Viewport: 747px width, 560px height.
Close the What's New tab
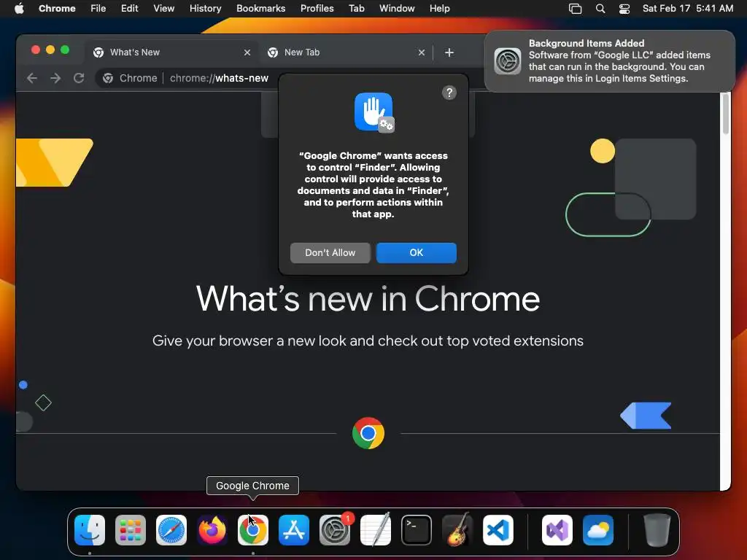point(247,52)
